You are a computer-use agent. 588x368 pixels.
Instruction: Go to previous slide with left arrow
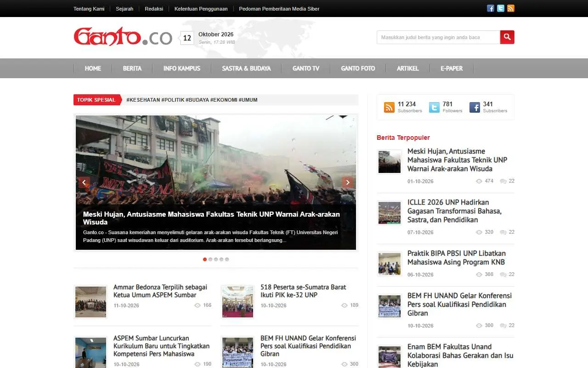coord(84,183)
